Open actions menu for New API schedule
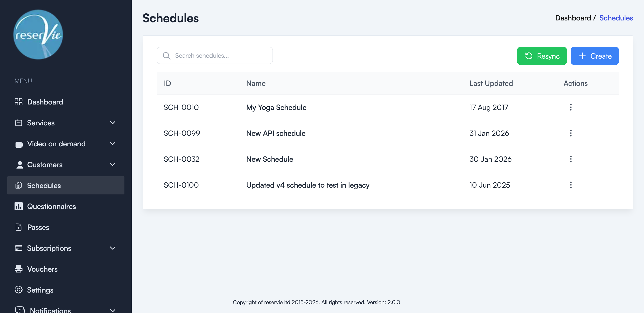The height and width of the screenshot is (313, 644). 571,133
